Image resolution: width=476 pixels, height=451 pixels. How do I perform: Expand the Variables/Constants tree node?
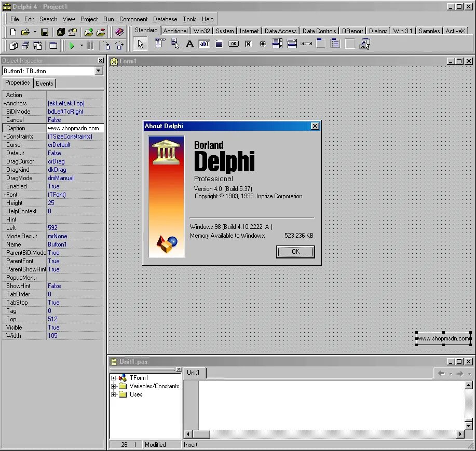pyautogui.click(x=113, y=386)
